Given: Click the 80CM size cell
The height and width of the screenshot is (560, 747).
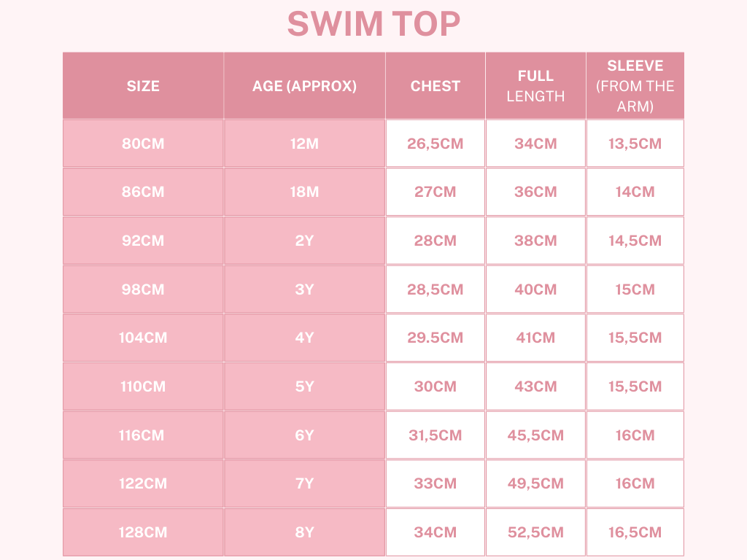Looking at the screenshot, I should point(143,144).
